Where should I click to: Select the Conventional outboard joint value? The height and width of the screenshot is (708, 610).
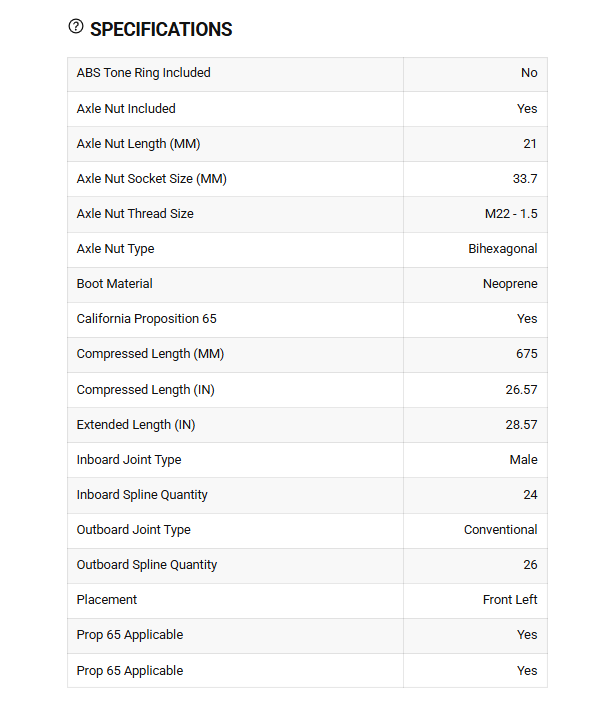pos(501,530)
